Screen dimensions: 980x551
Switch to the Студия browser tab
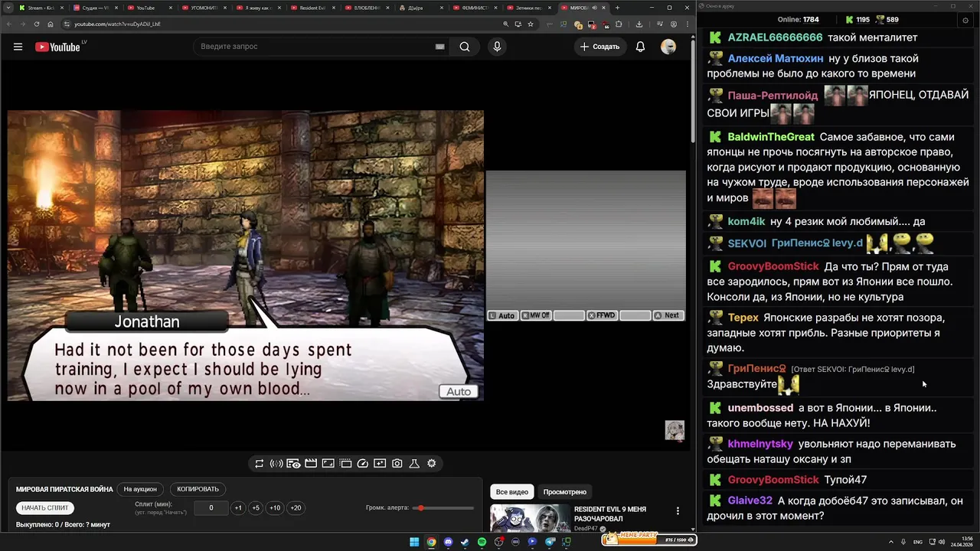click(95, 8)
